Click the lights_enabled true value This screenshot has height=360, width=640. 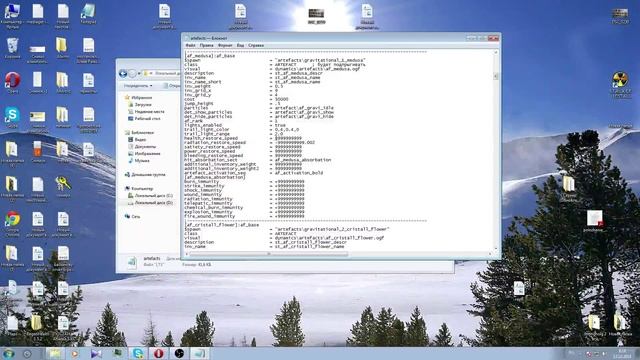(x=280, y=125)
